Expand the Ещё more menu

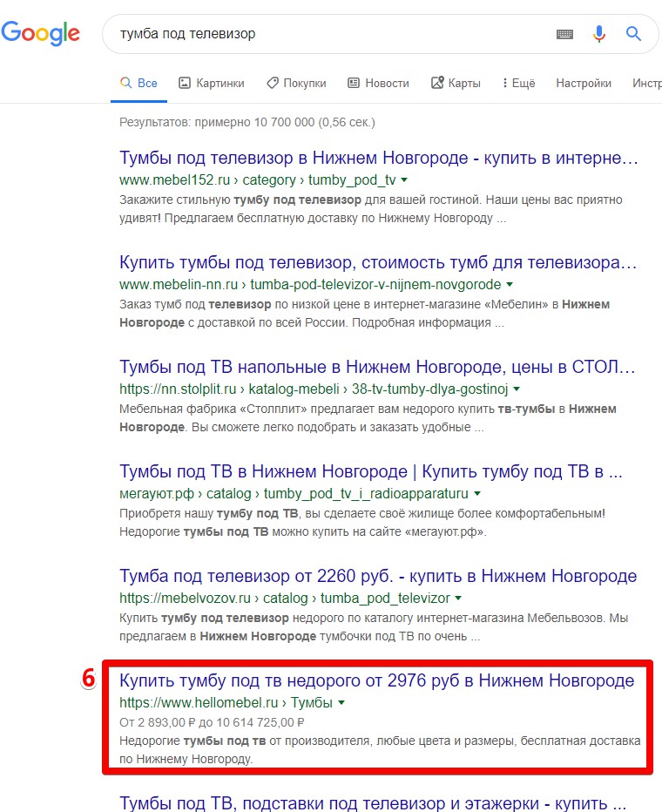point(518,83)
